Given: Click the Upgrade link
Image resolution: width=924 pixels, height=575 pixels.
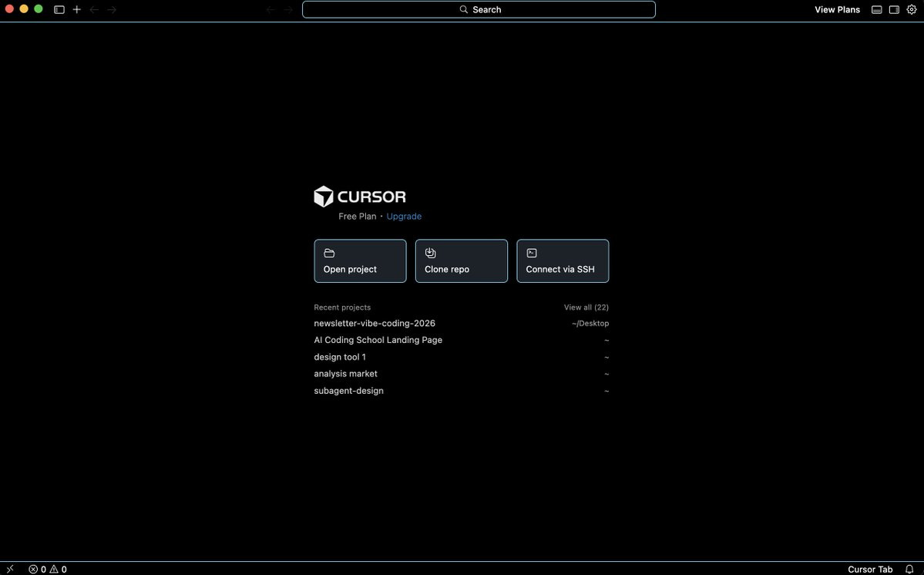Looking at the screenshot, I should coord(404,217).
